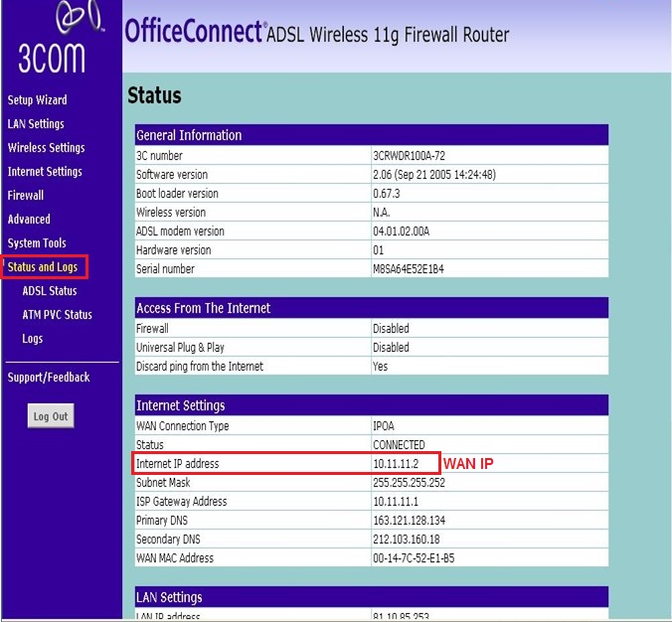
Task: Open Setup Wizard in sidebar
Action: 38,99
